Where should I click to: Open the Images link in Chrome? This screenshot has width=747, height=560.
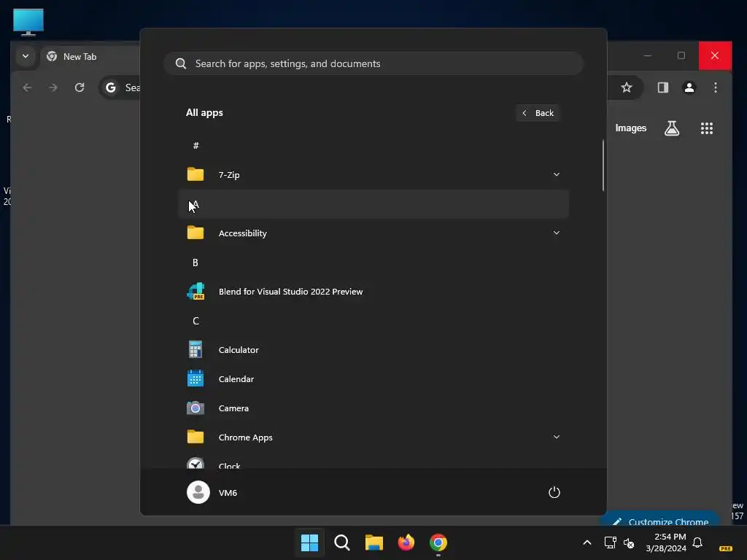point(631,128)
